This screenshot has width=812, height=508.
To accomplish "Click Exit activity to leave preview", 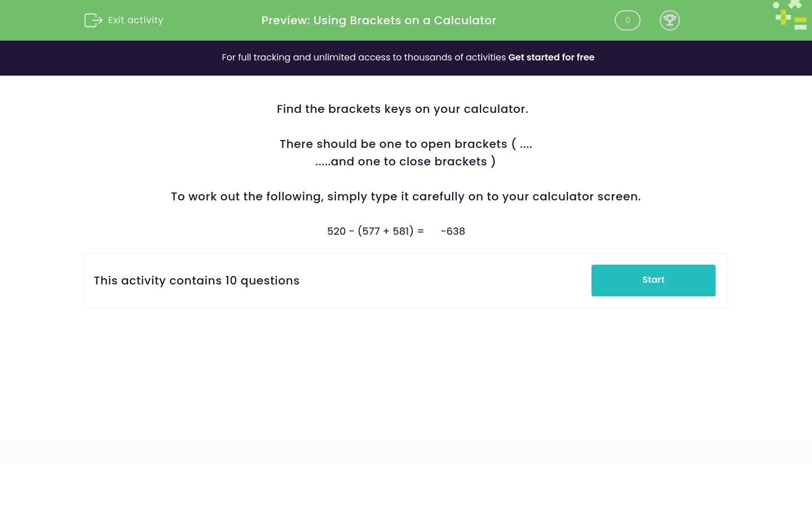I will click(x=135, y=20).
